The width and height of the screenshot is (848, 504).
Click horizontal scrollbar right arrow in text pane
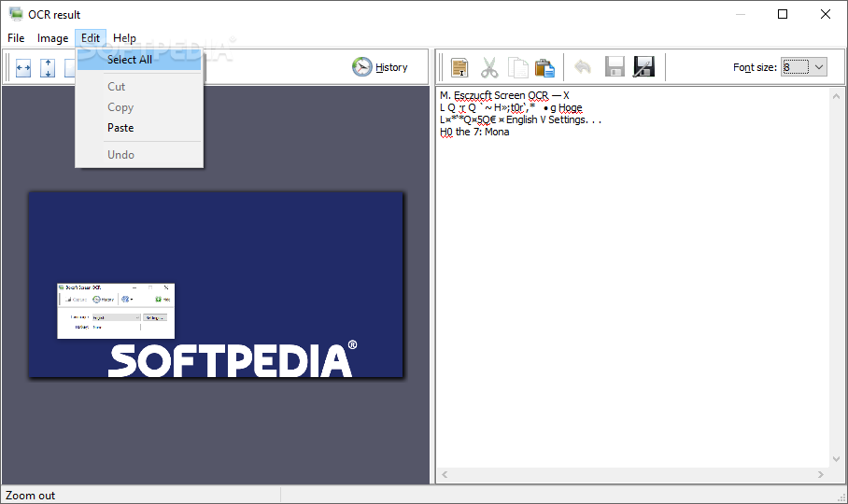(820, 474)
